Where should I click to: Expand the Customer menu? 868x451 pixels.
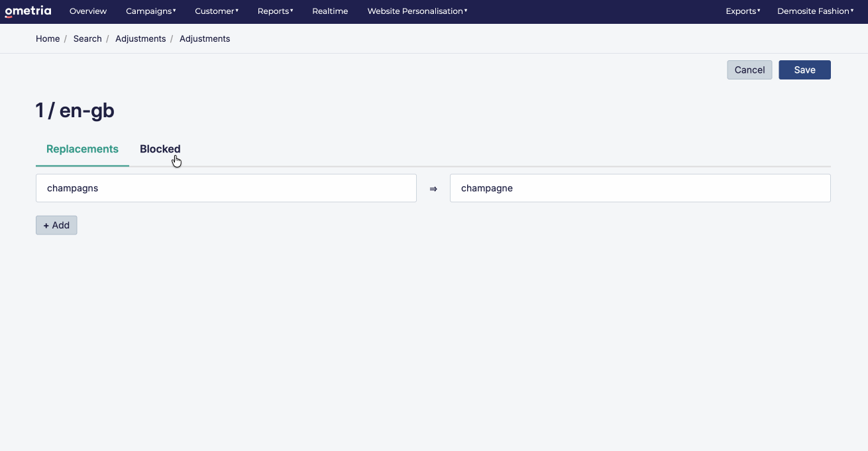[x=217, y=11]
